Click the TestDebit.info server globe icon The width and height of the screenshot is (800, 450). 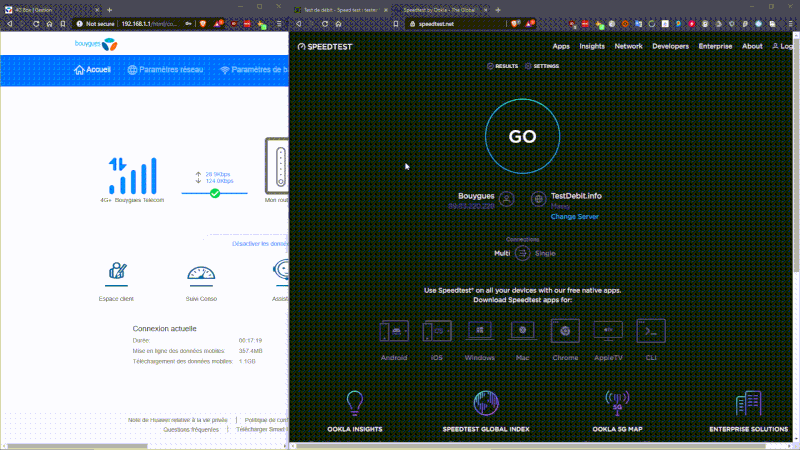[x=538, y=198]
